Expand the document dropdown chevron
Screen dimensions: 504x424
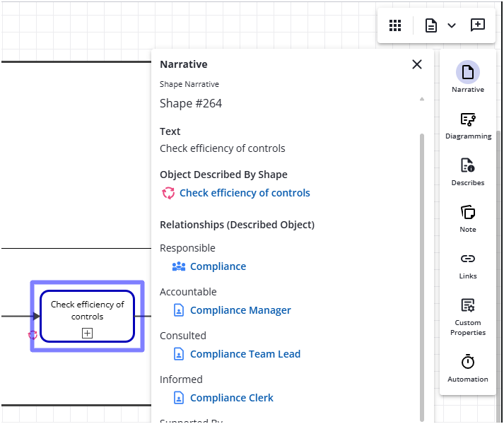452,25
